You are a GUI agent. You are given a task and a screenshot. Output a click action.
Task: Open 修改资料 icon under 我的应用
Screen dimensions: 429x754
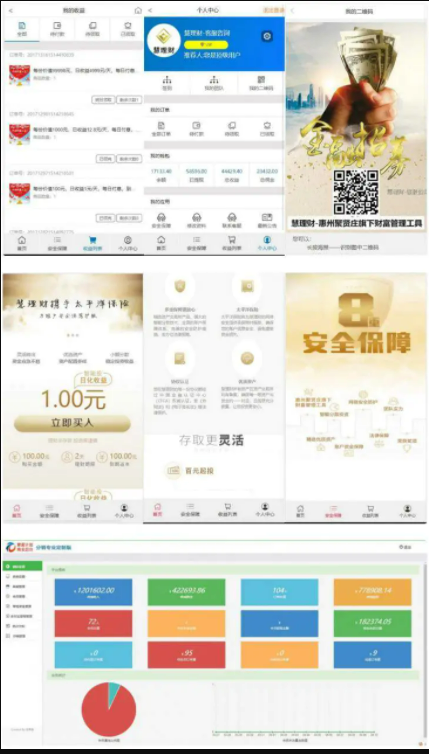(x=196, y=221)
